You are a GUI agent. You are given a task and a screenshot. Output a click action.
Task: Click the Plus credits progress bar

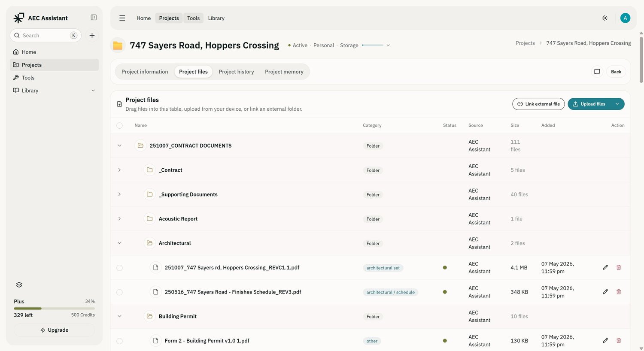(x=55, y=308)
